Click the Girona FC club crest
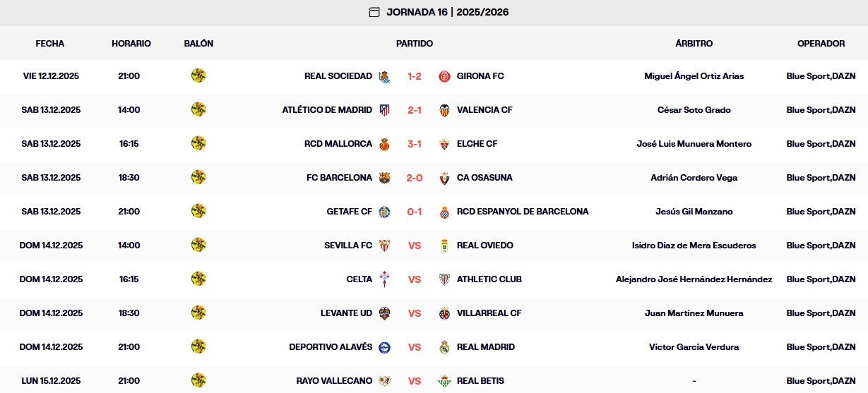Screen dimensions: 868x393 click(x=444, y=76)
